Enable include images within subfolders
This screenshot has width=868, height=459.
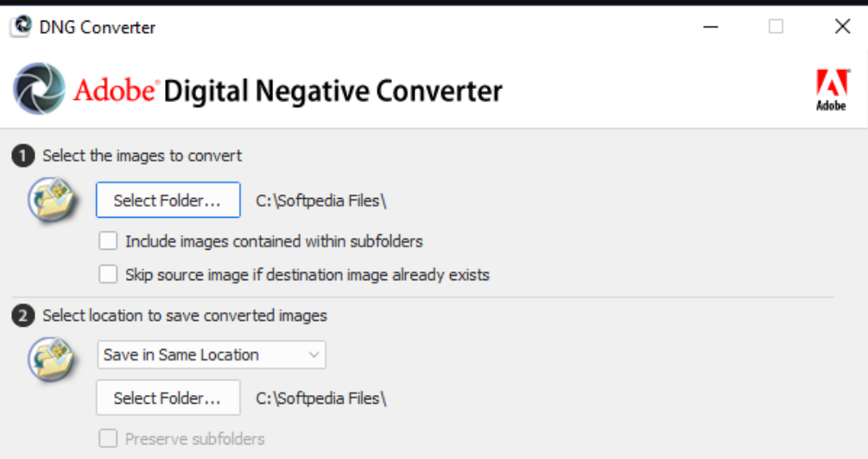pyautogui.click(x=108, y=241)
